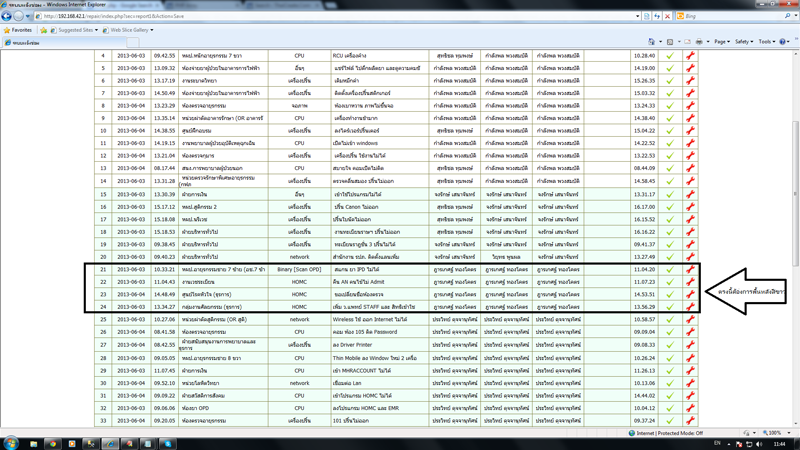Select "network" cell in row 25
Screen dimensions: 800x450
299,319
